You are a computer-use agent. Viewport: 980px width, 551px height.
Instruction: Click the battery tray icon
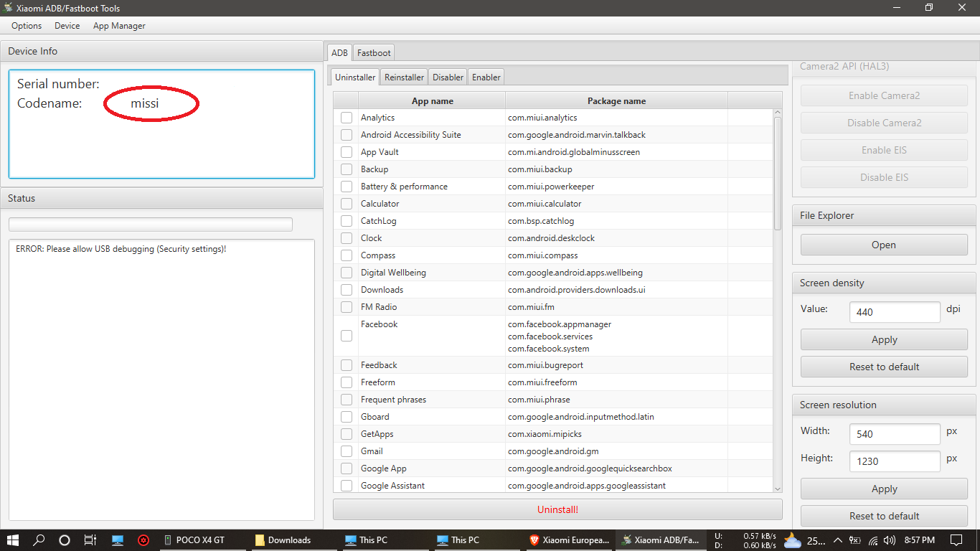pyautogui.click(x=855, y=540)
